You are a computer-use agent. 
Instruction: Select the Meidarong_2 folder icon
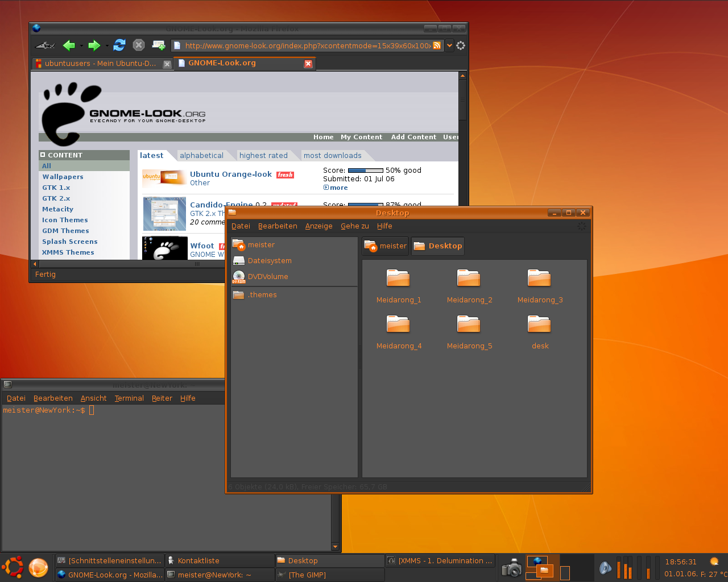tap(469, 277)
